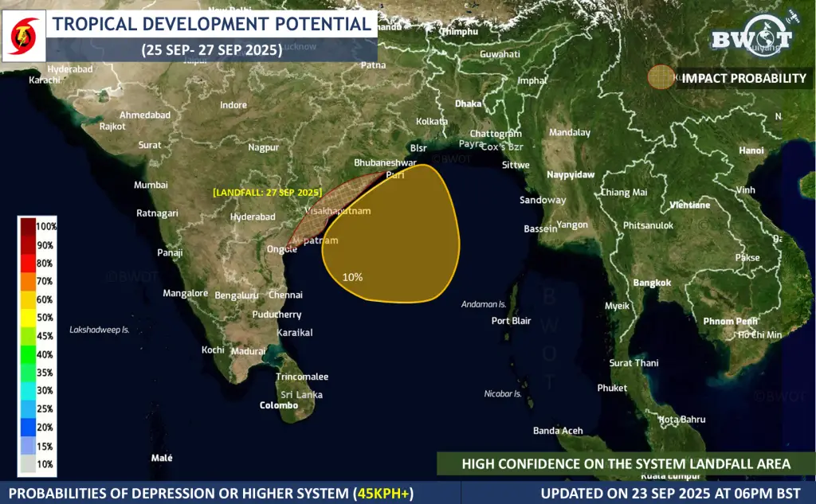Click the Mumbai city label
816x504 pixels.
point(151,186)
